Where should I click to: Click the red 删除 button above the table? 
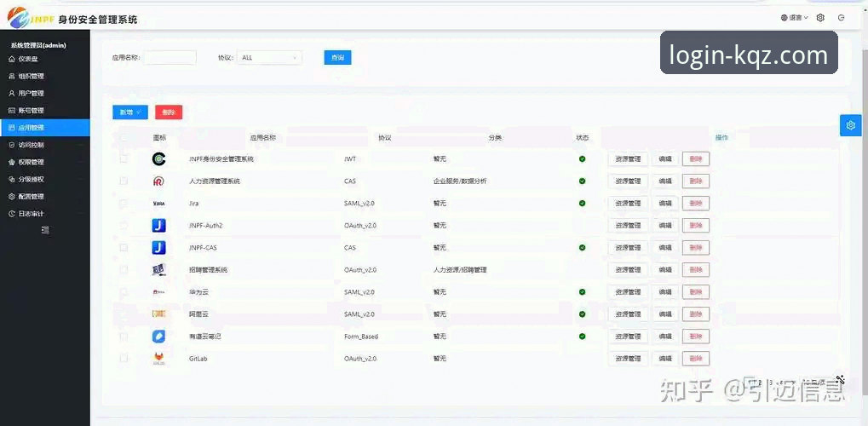click(x=169, y=112)
